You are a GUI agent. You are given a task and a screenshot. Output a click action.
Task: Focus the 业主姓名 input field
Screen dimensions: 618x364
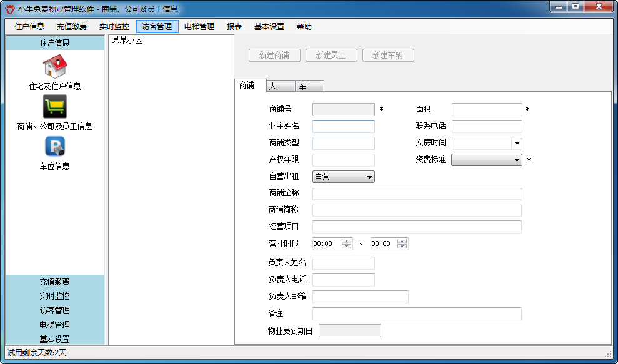[x=343, y=126]
